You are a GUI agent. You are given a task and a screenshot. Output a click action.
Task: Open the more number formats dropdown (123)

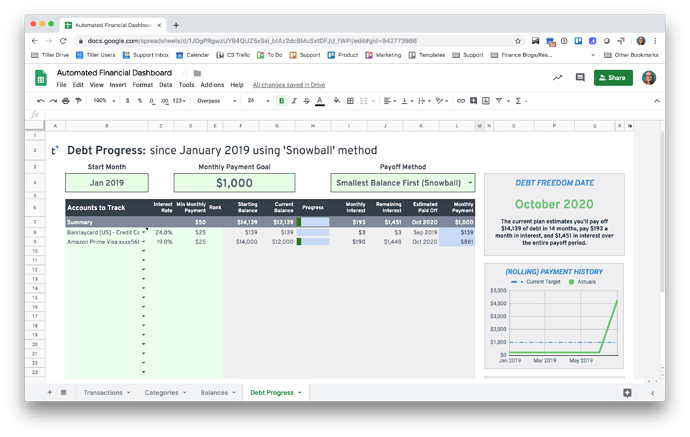click(x=179, y=101)
